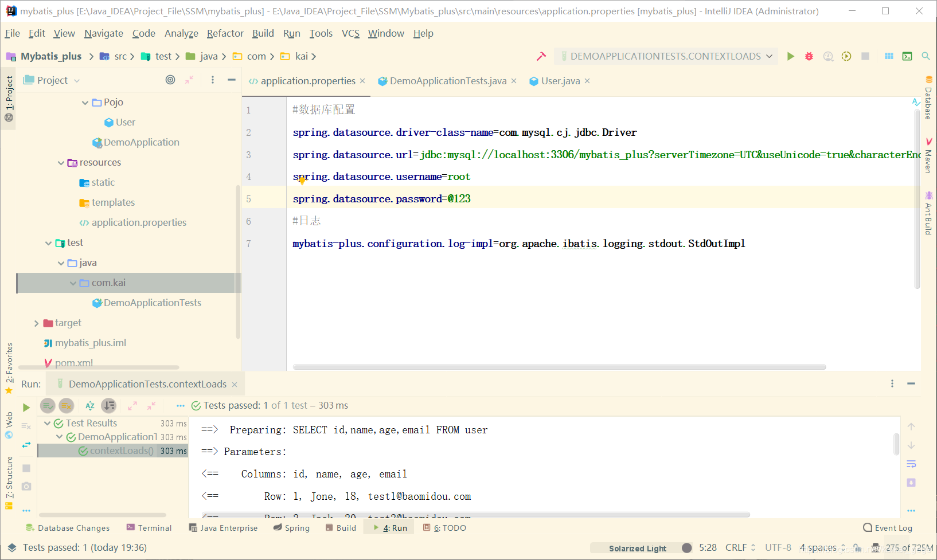Open Run panel three-dots options menu
Screen dimensions: 937x560
click(892, 383)
